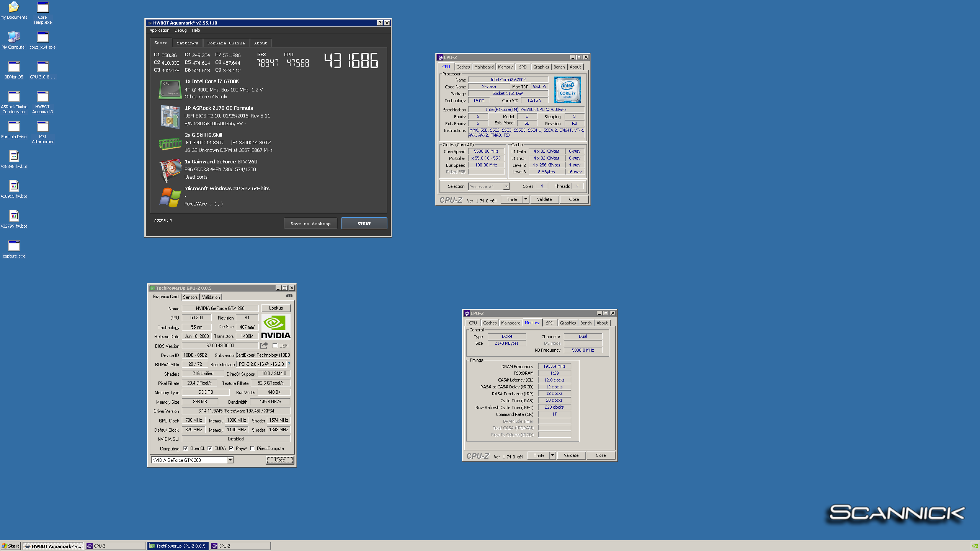Open cpuz_x64.exe desktop icon
Viewport: 980px width, 551px height.
[42, 40]
